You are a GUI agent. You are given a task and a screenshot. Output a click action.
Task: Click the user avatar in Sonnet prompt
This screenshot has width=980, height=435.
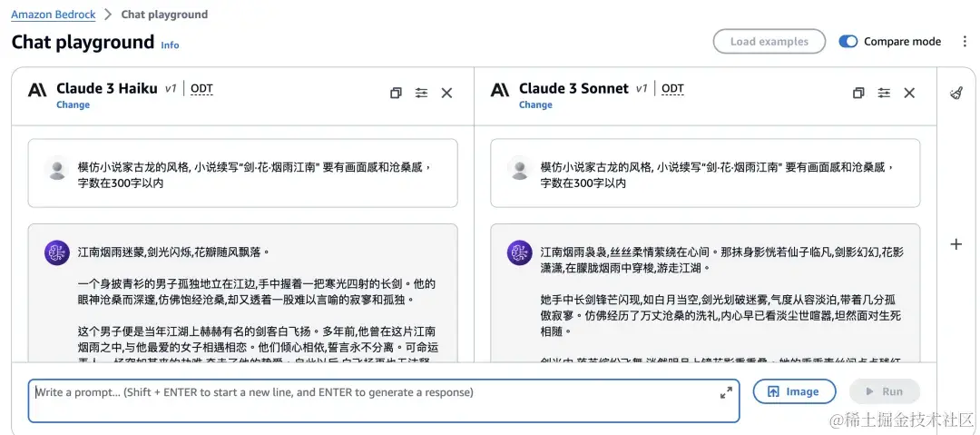click(x=520, y=170)
